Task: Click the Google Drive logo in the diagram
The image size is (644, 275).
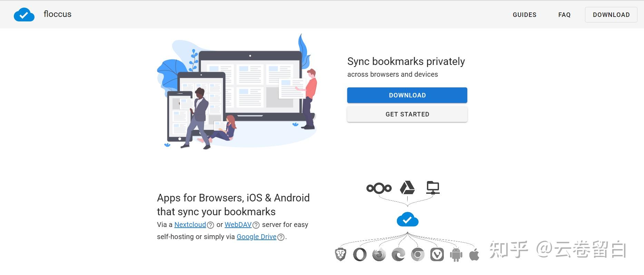Action: pyautogui.click(x=407, y=188)
